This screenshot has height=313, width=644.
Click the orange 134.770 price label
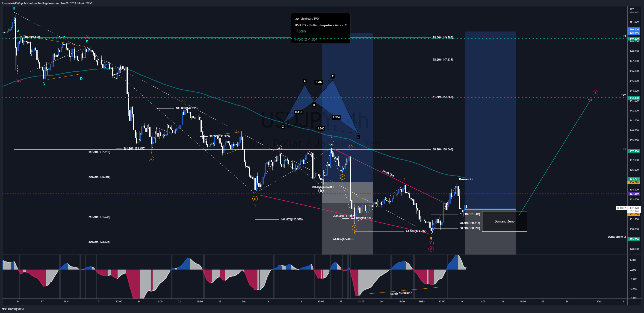tap(634, 182)
